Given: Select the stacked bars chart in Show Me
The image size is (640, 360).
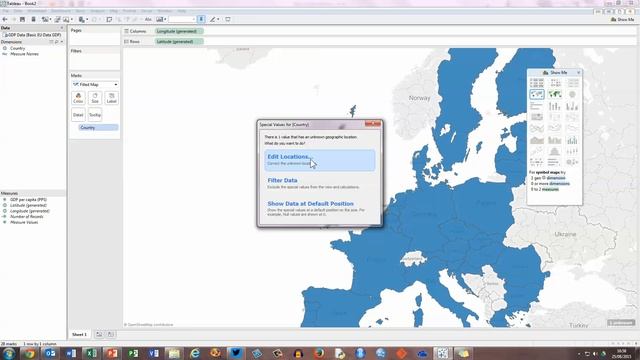Looking at the screenshot, I should point(554,106).
